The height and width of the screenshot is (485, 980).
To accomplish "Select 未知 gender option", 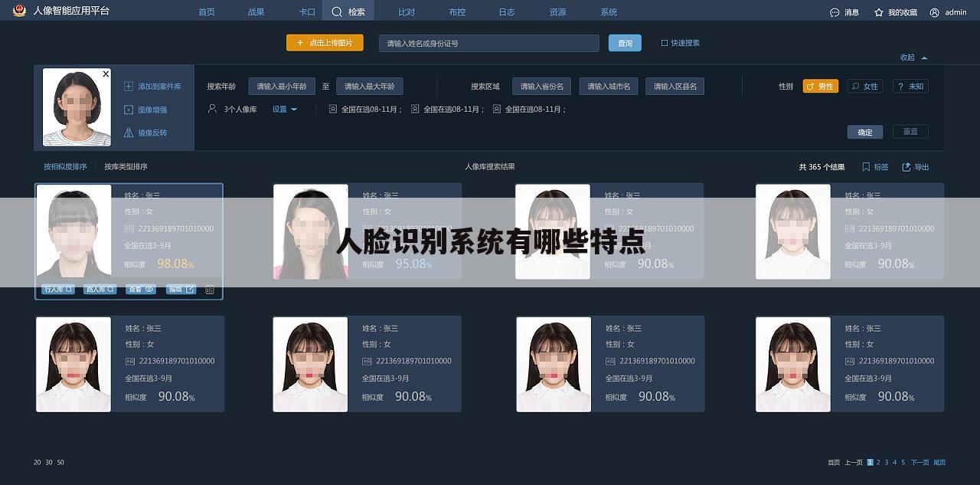I will (x=910, y=87).
